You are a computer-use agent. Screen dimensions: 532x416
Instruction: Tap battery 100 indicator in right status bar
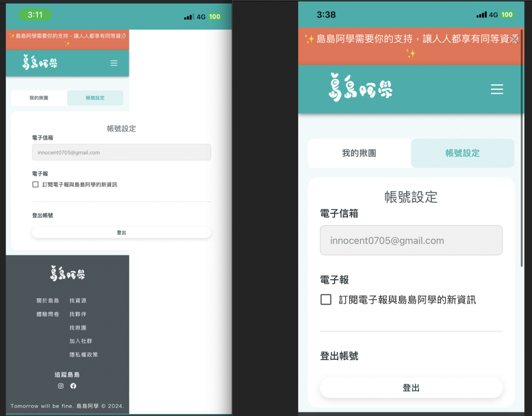[x=507, y=15]
